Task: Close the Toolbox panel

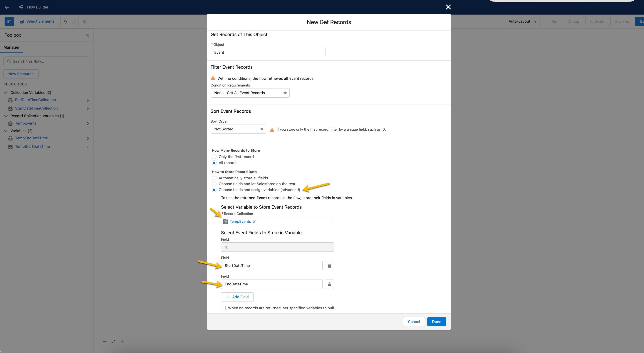Action: point(87,35)
